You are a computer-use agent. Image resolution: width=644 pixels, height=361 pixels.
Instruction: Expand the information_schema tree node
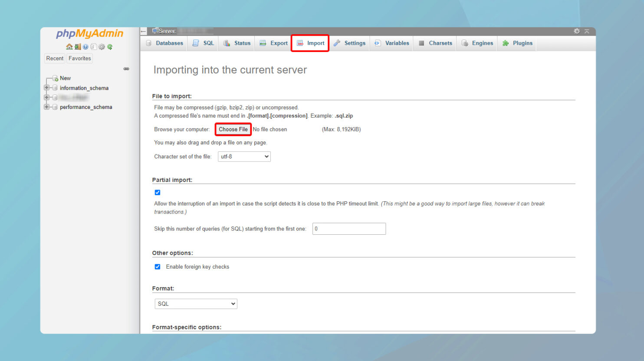[x=46, y=88]
